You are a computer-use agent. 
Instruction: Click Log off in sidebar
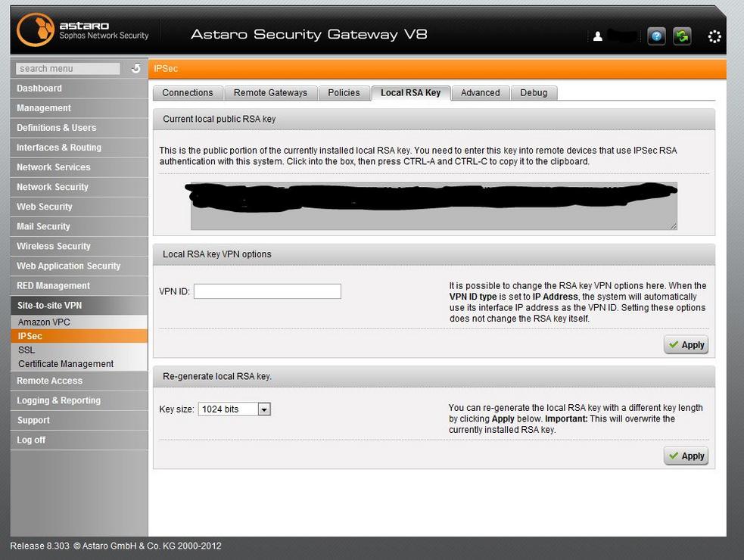click(x=79, y=440)
